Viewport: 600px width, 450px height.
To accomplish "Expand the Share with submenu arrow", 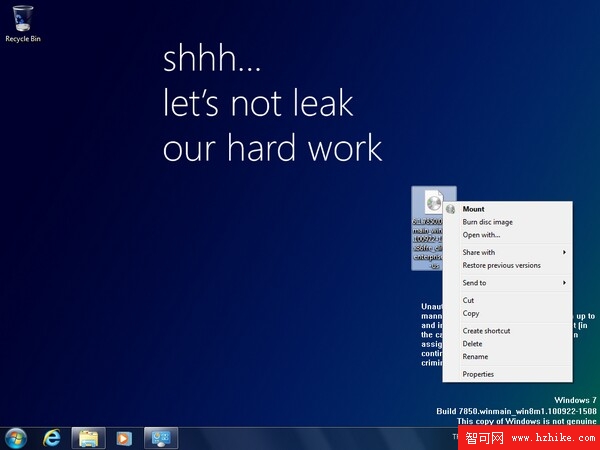I will (x=564, y=252).
